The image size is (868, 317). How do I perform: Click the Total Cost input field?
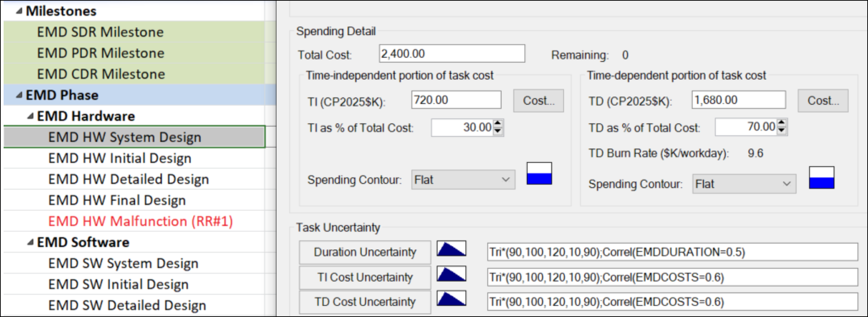[x=452, y=54]
